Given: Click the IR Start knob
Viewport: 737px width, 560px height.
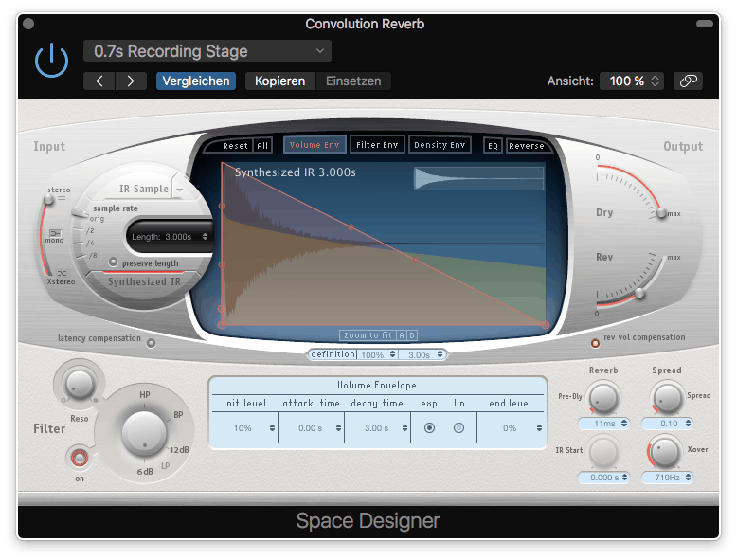Looking at the screenshot, I should (x=603, y=451).
